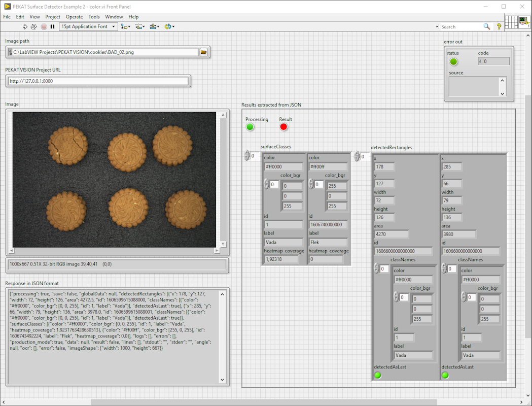
Task: Click the Context Help question mark icon
Action: [x=499, y=26]
